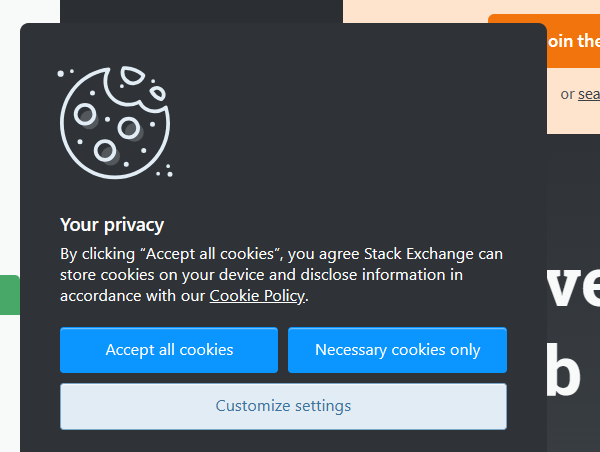Click the light page background left of the dialog
600x452 pixels.
pyautogui.click(x=10, y=153)
